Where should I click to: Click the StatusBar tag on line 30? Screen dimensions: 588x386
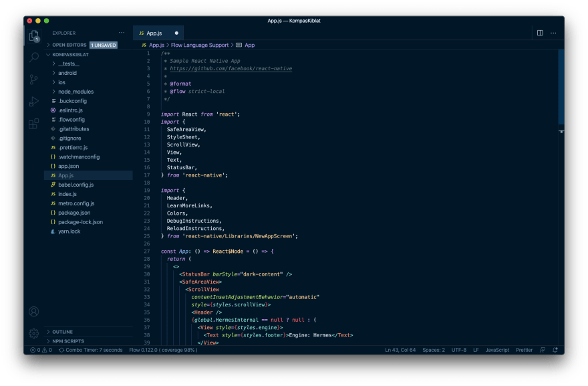pyautogui.click(x=196, y=274)
